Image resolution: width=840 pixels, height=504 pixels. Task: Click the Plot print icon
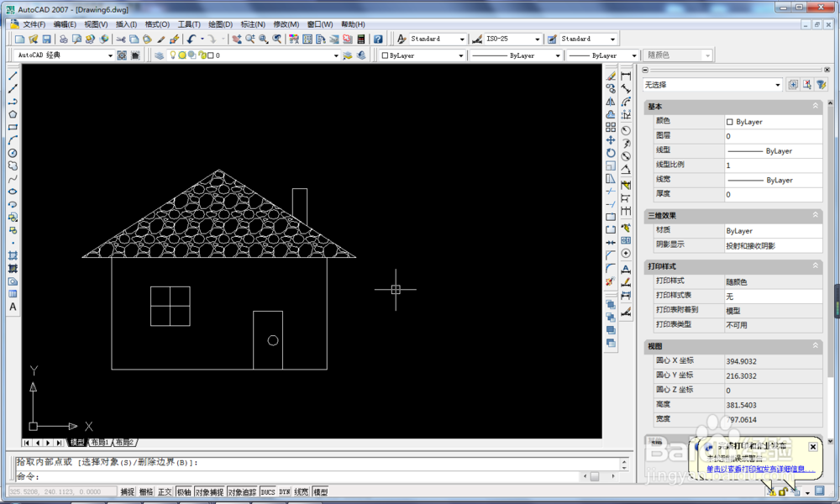[63, 39]
